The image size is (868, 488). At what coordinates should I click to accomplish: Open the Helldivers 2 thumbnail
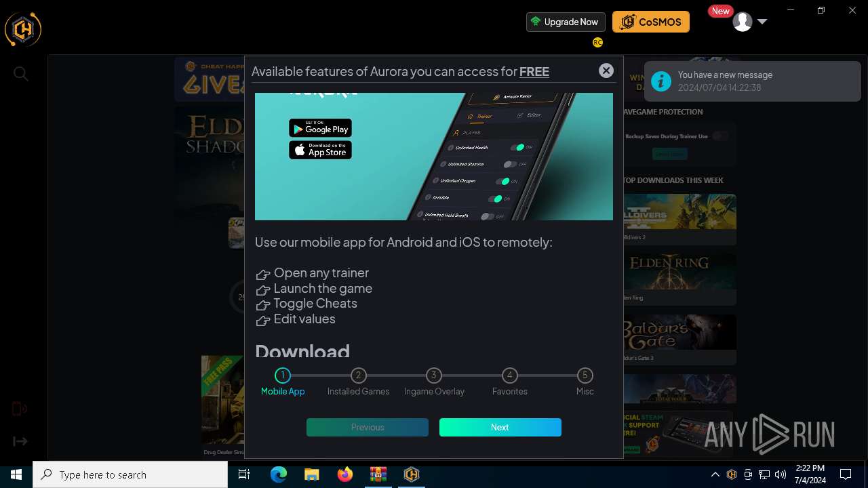679,213
